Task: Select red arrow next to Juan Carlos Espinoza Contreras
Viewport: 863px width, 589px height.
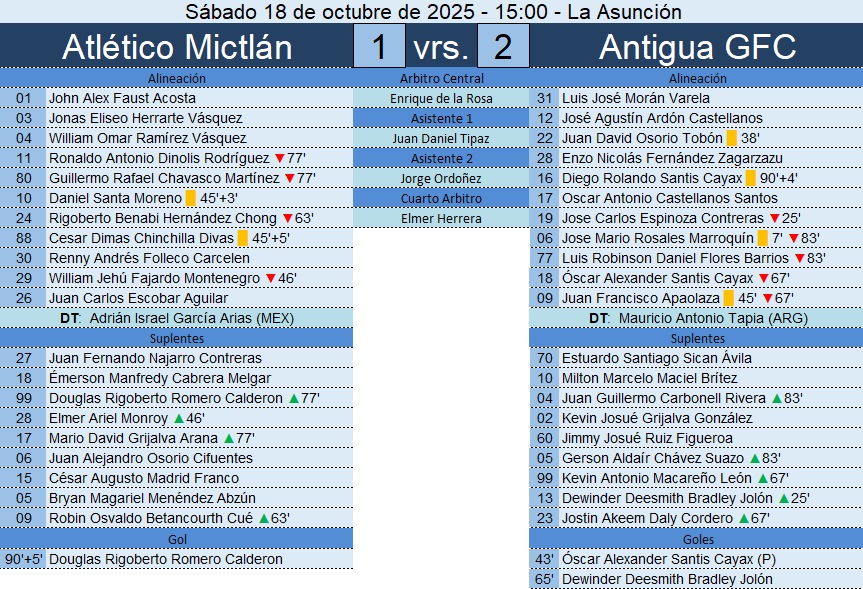Action: pyautogui.click(x=774, y=218)
